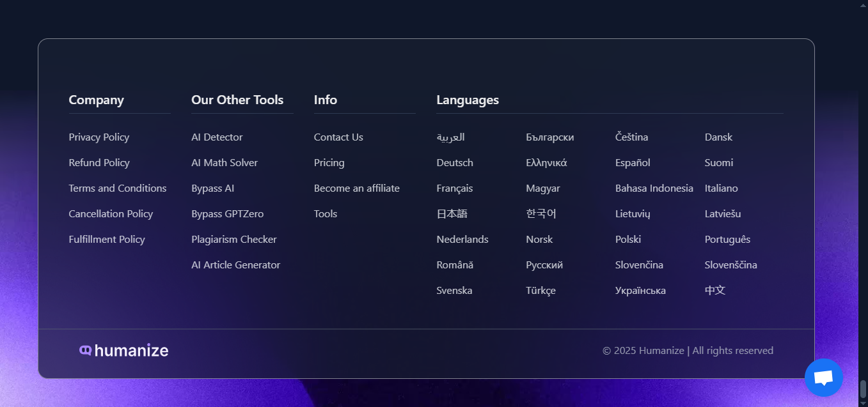868x407 pixels.
Task: Choose the 日本語 language option
Action: 452,214
